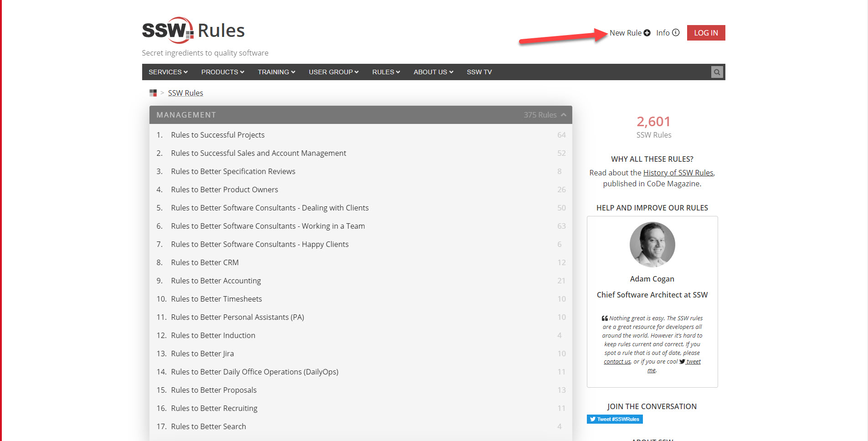Open Rules to Better Specification Reviews

click(233, 171)
